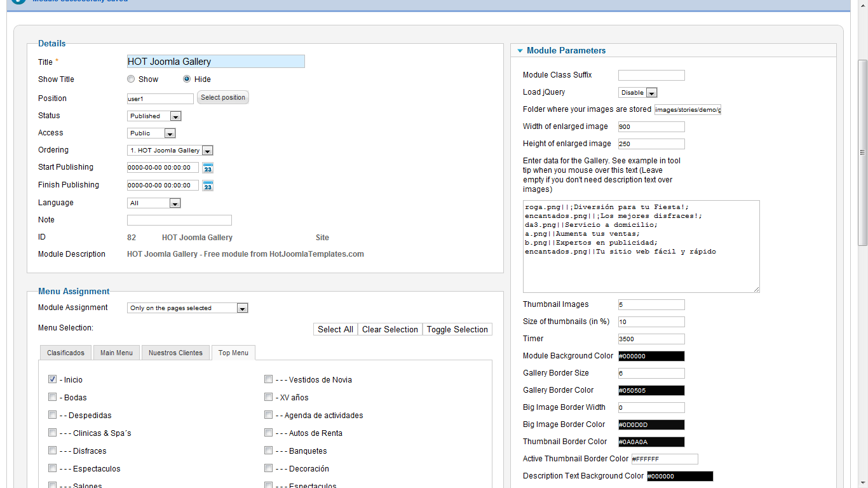Click the Module Class Suffix field
The image size is (868, 488).
[651, 76]
